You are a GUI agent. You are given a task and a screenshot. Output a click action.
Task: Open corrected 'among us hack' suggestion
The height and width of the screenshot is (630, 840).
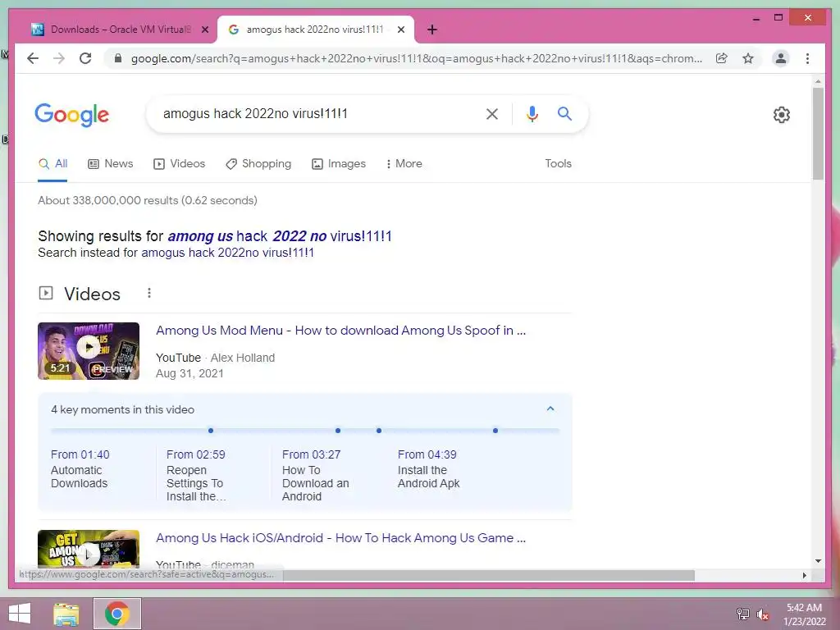(x=280, y=236)
